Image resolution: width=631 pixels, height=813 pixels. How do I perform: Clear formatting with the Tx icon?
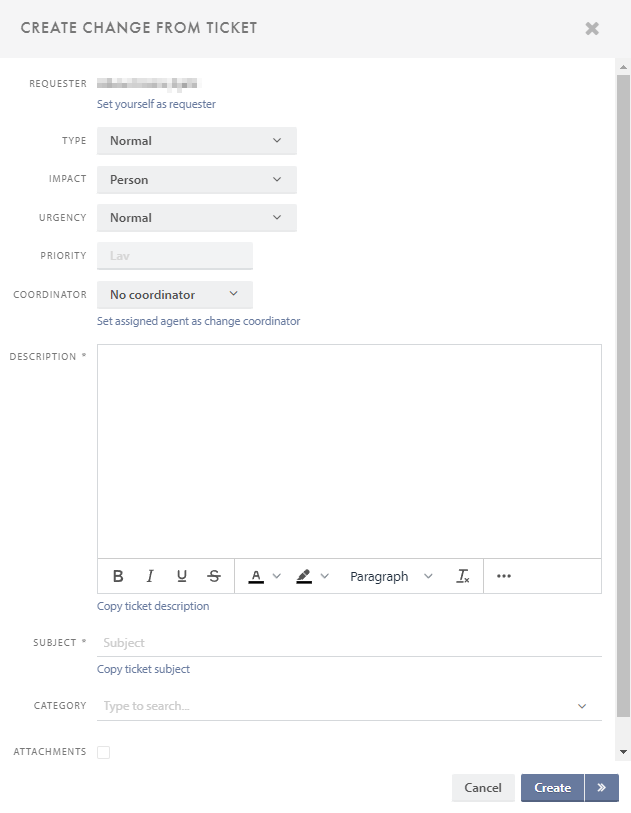click(462, 576)
